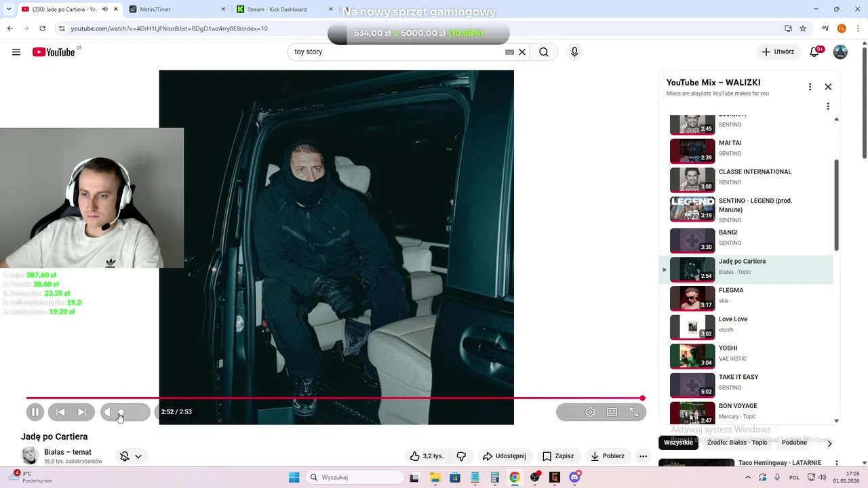Open Discord from the taskbar

(575, 477)
